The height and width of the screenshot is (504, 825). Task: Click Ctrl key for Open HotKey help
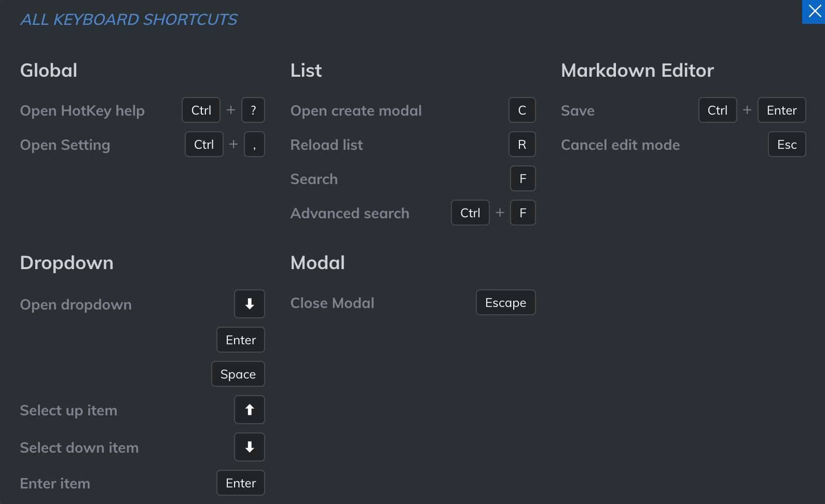201,110
